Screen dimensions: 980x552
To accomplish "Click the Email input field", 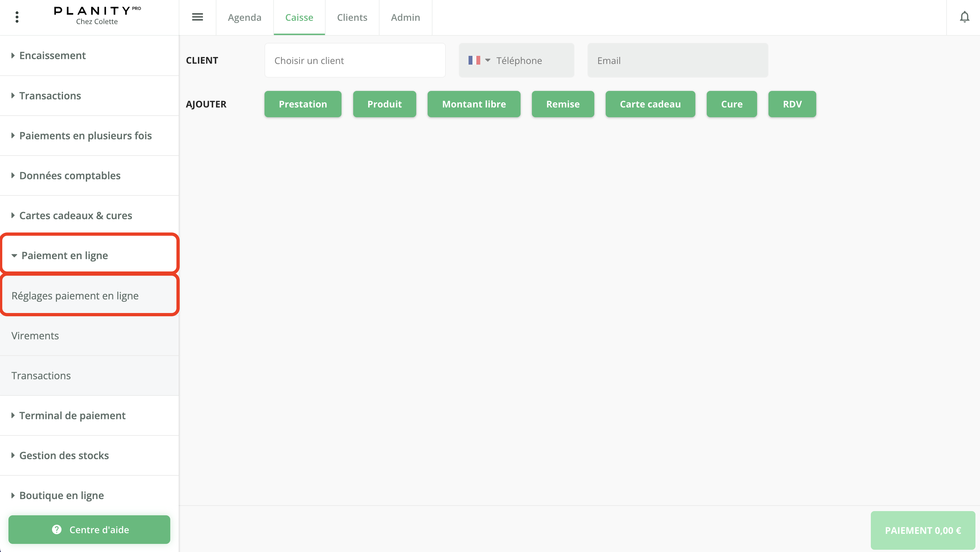I will click(677, 60).
